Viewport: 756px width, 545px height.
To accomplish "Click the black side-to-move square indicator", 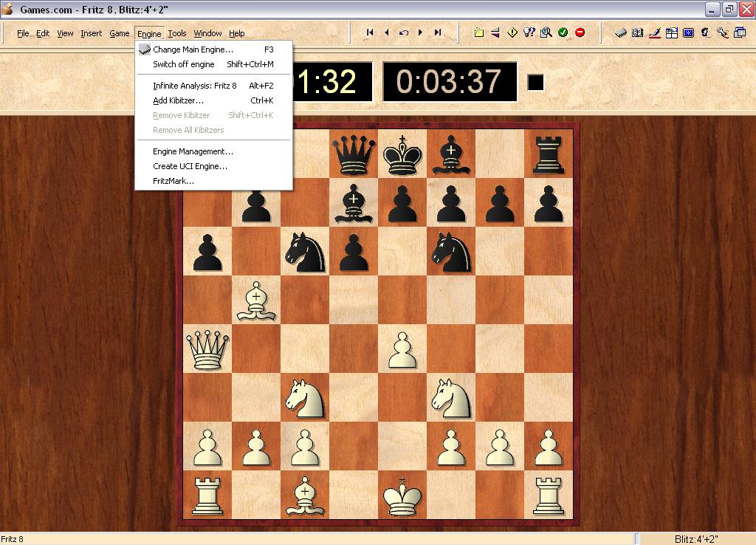I will pyautogui.click(x=536, y=83).
